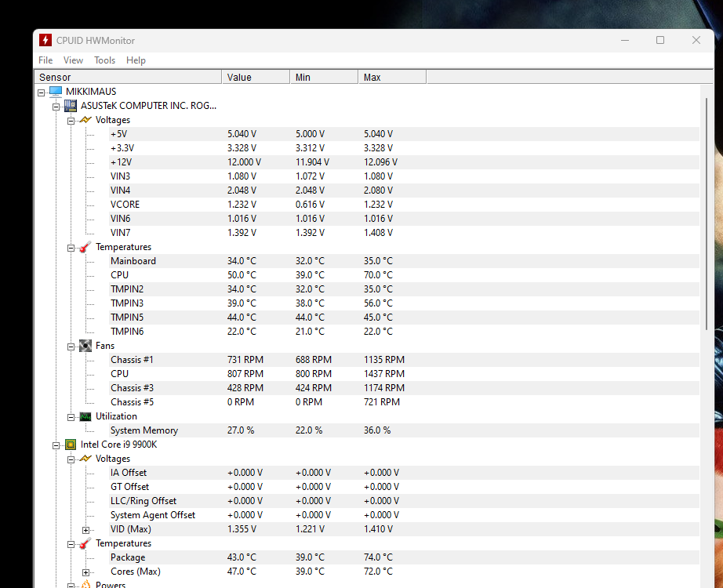Select the VIN4 row
Image resolution: width=723 pixels, height=588 pixels.
coord(404,191)
